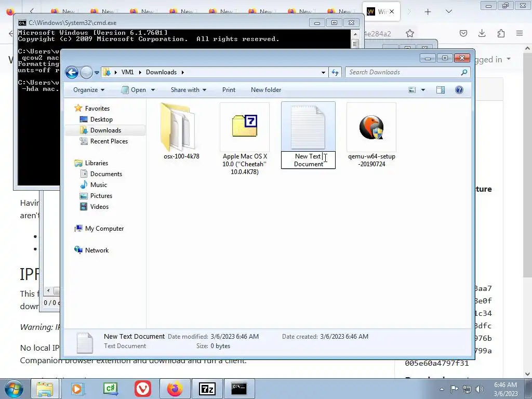Open the view options dropdown arrow
Image resolution: width=532 pixels, height=399 pixels.
coord(423,90)
